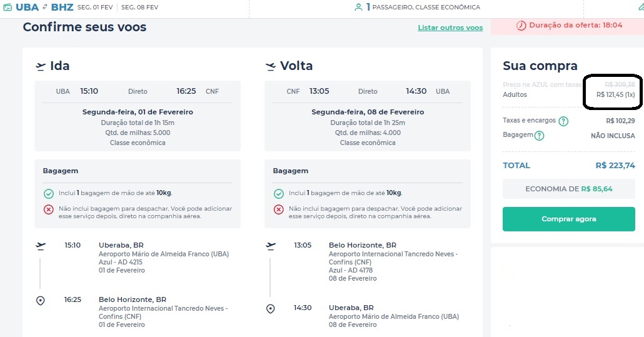
Task: Click the Volta landing airplane icon
Action: point(270,66)
